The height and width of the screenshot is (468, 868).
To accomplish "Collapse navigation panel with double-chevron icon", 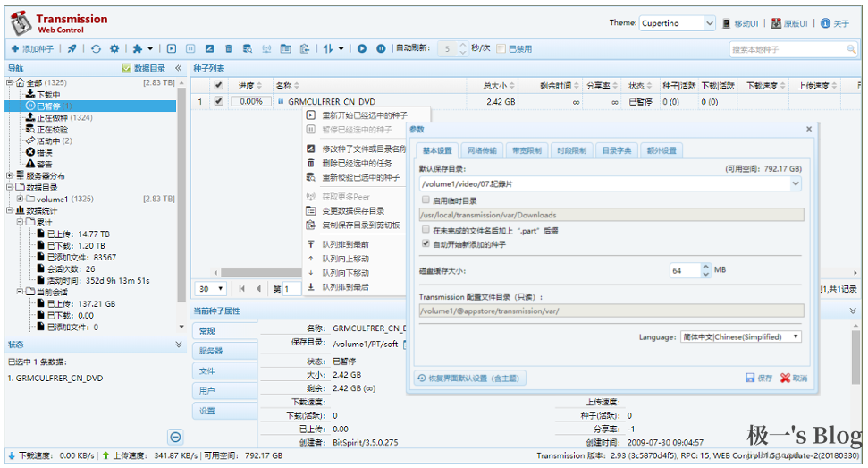I will 178,68.
